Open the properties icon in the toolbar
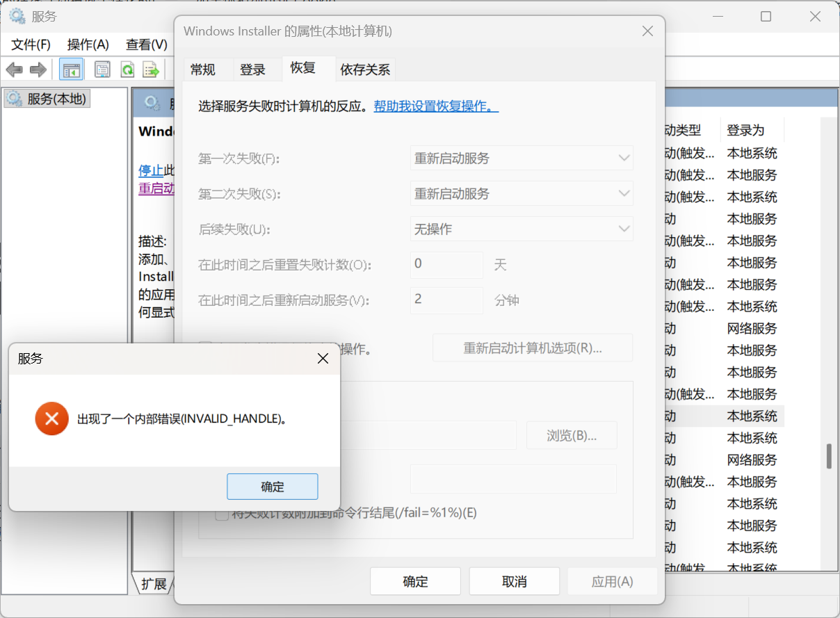This screenshot has width=840, height=618. pos(102,69)
